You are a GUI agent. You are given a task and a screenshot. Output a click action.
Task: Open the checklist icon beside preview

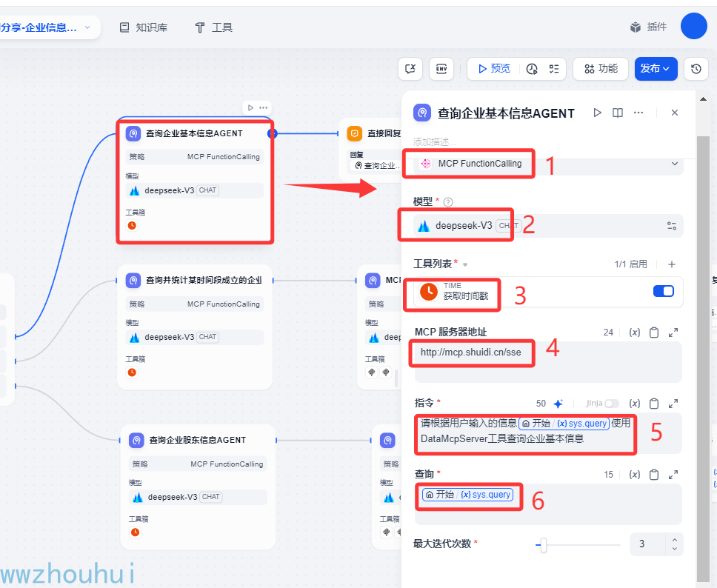tap(554, 69)
